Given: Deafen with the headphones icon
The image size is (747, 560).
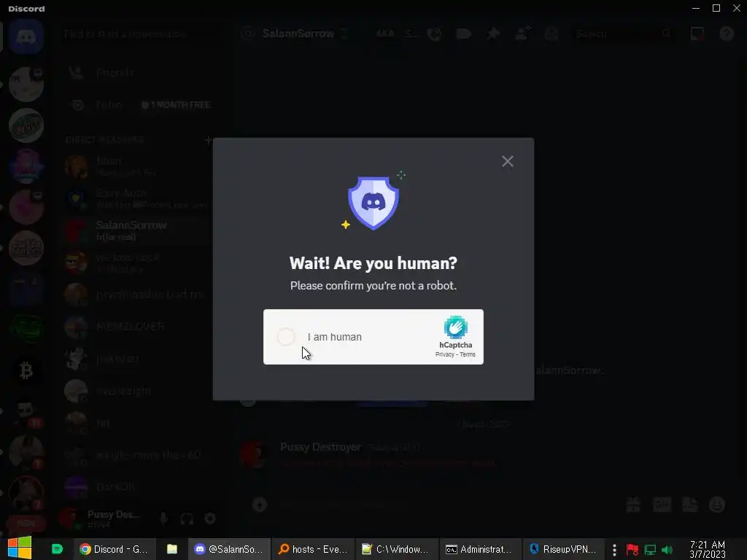Looking at the screenshot, I should pos(187,518).
